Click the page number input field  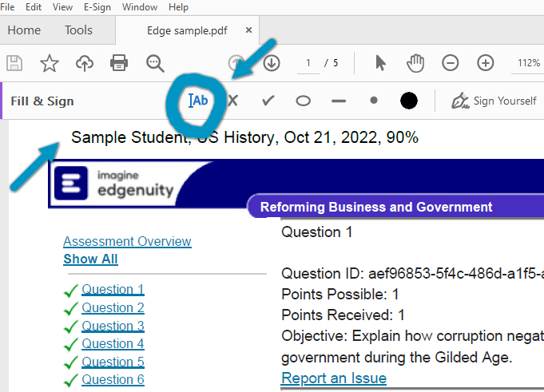[x=308, y=63]
